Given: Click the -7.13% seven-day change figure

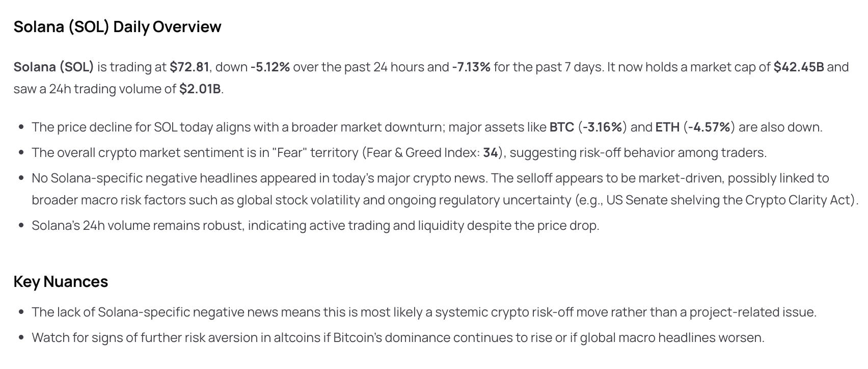Looking at the screenshot, I should [471, 67].
